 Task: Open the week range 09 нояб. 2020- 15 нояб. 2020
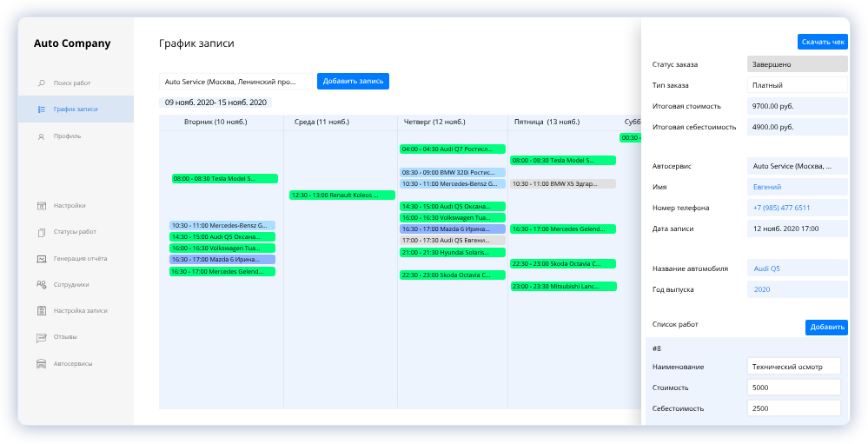click(215, 103)
